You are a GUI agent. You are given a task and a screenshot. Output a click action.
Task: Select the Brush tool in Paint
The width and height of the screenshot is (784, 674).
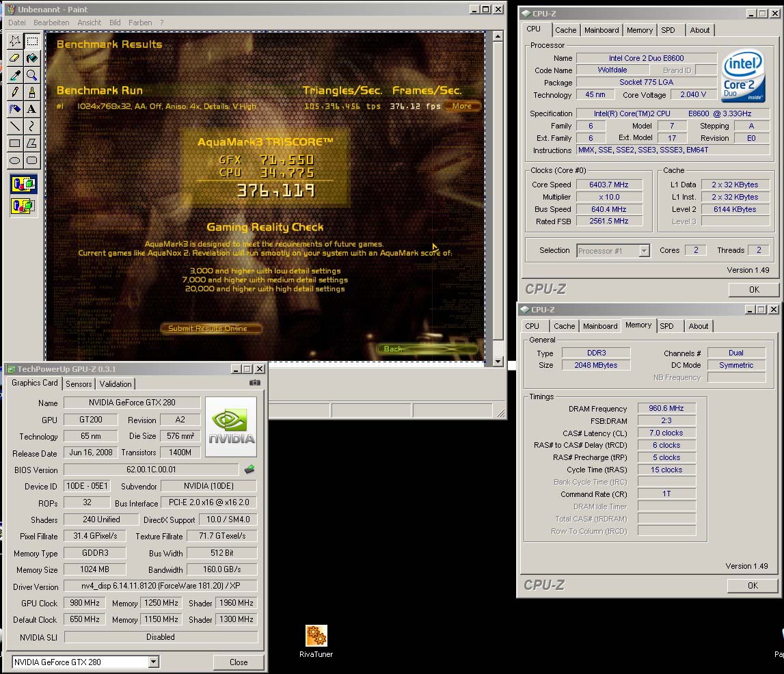pyautogui.click(x=32, y=92)
